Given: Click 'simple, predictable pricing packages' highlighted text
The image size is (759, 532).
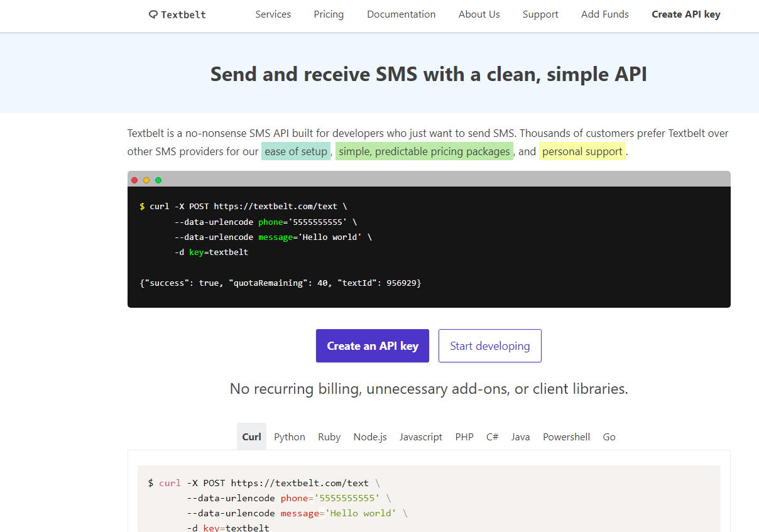Looking at the screenshot, I should [424, 151].
